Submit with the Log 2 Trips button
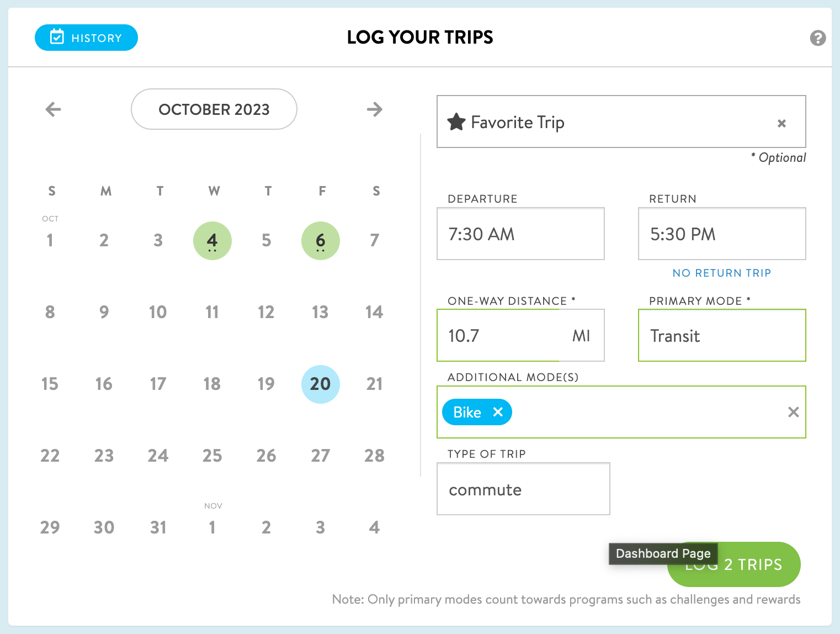This screenshot has height=634, width=840. pyautogui.click(x=733, y=564)
